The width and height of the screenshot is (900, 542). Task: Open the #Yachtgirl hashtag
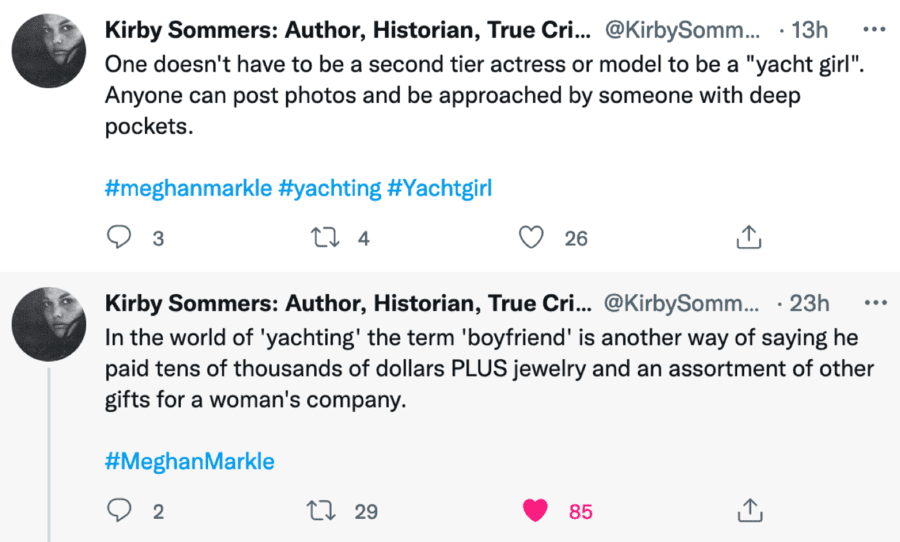[439, 188]
